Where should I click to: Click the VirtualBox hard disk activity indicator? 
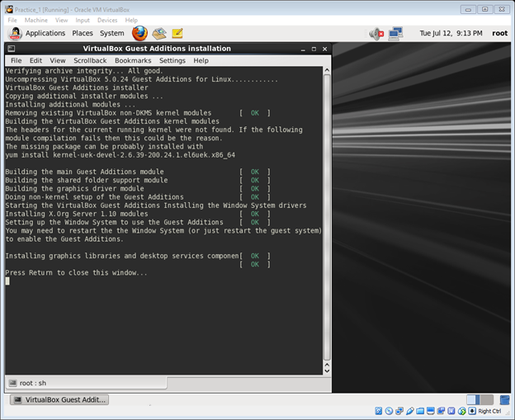click(378, 411)
